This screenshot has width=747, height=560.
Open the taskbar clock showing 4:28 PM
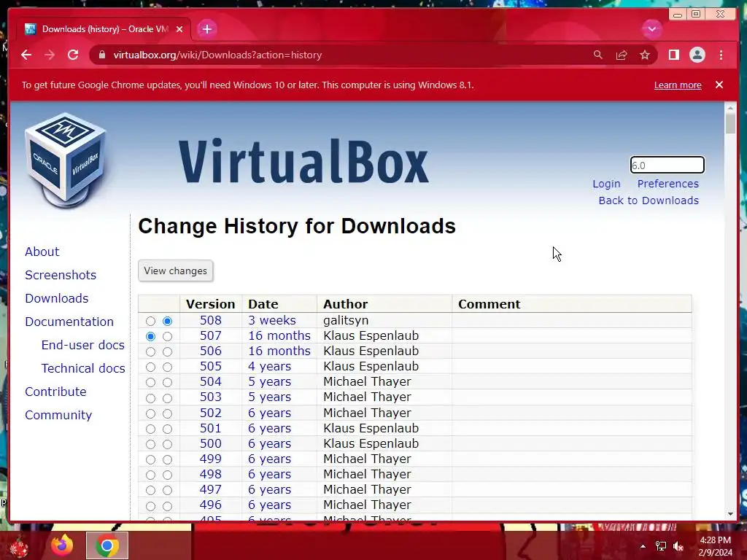[x=715, y=546]
